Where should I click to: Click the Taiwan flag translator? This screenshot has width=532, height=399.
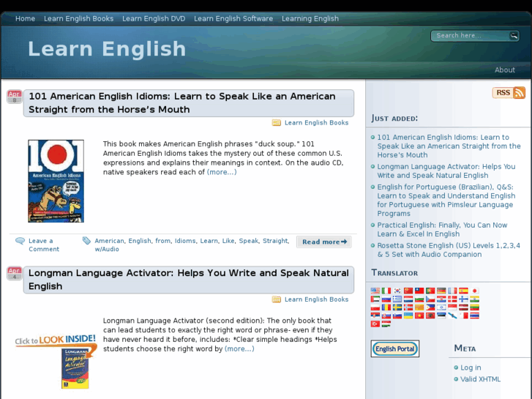pyautogui.click(x=419, y=291)
